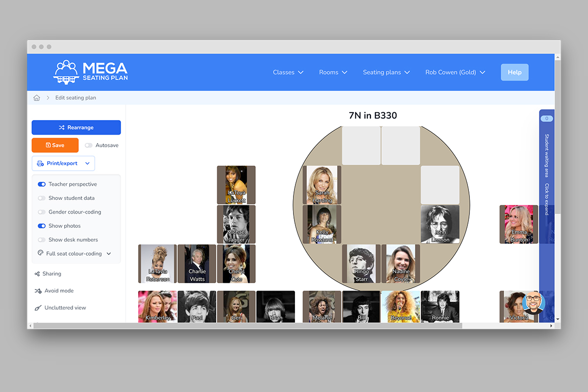Viewport: 588px width, 392px height.
Task: Click the blue Rearrange button
Action: 76,127
